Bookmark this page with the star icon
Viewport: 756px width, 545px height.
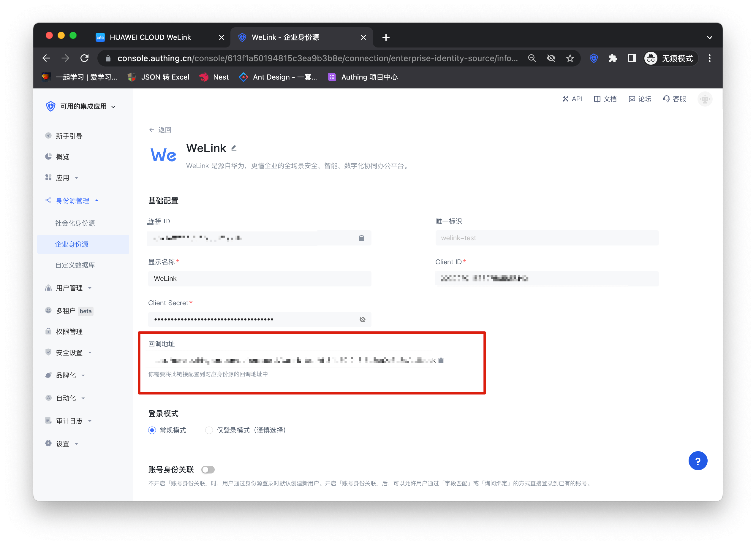pyautogui.click(x=570, y=58)
